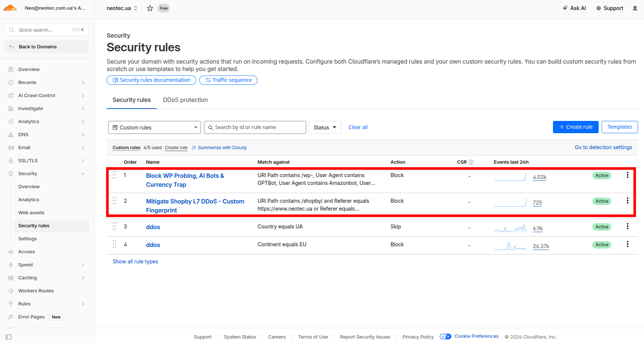Open Web assets under Security
Image resolution: width=644 pixels, height=343 pixels.
tap(31, 213)
